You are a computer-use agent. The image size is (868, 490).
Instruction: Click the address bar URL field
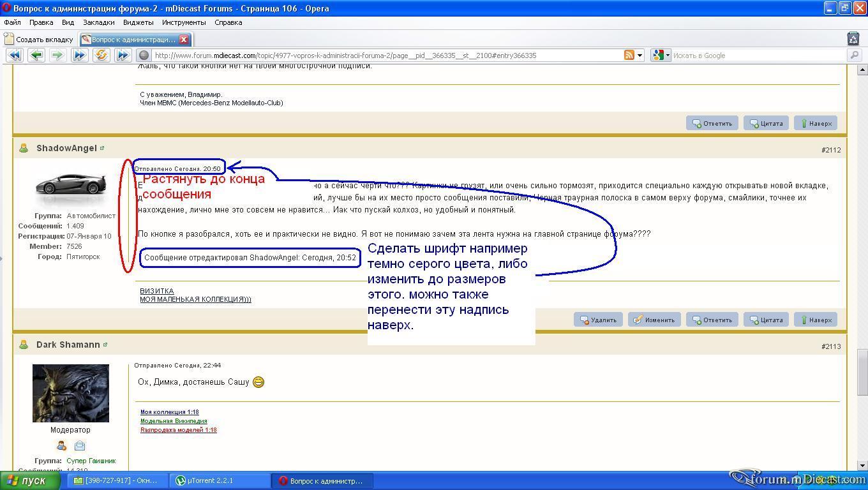point(387,56)
